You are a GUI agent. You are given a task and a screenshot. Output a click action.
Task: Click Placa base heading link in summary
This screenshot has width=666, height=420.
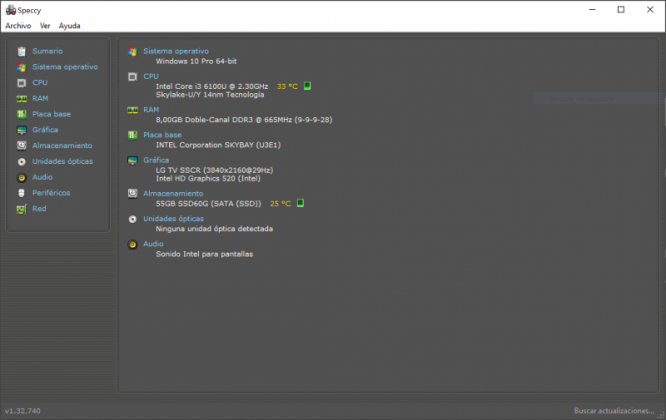tap(162, 135)
